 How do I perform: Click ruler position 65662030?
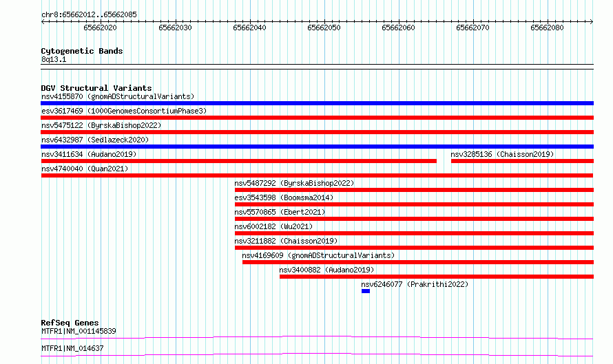click(x=175, y=28)
